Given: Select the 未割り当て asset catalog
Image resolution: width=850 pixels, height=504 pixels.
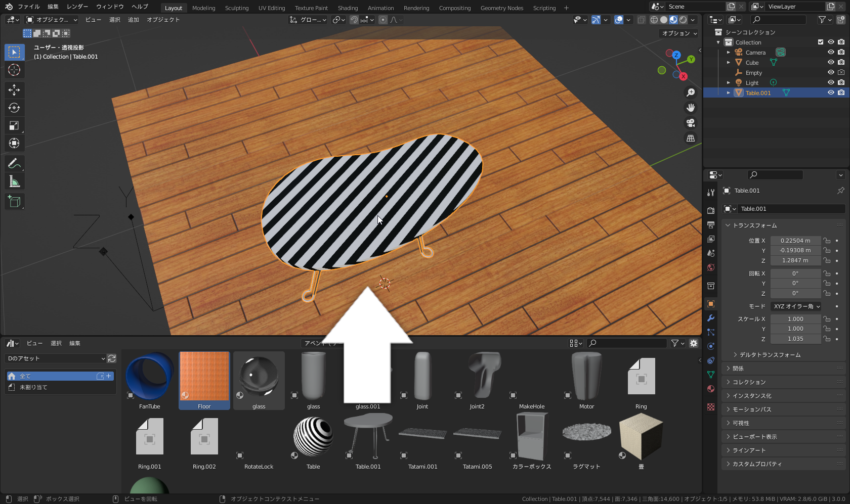Looking at the screenshot, I should click(60, 387).
